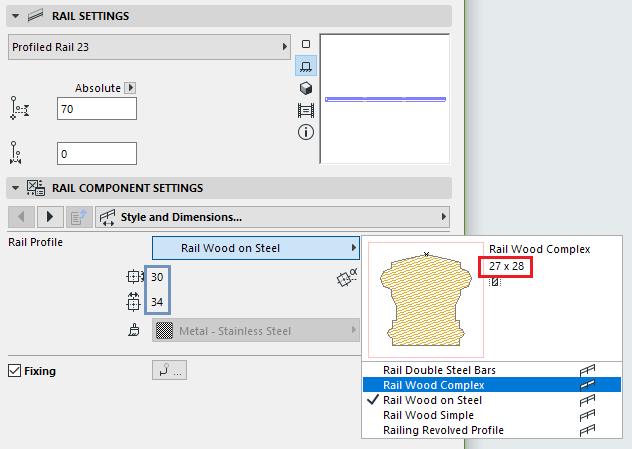Pick Railing Revolved Profile from the list
Image resolution: width=632 pixels, height=449 pixels.
[443, 430]
